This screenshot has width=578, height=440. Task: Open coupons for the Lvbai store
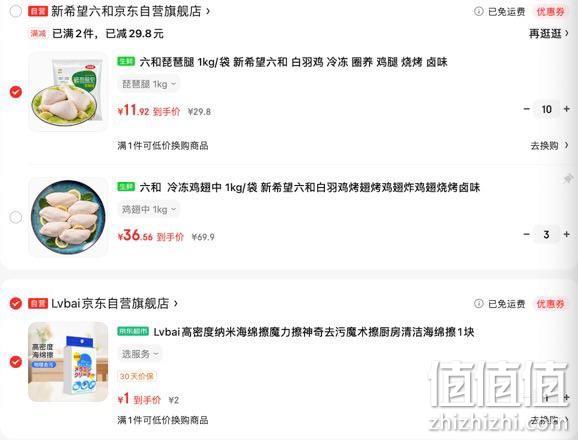coord(550,304)
